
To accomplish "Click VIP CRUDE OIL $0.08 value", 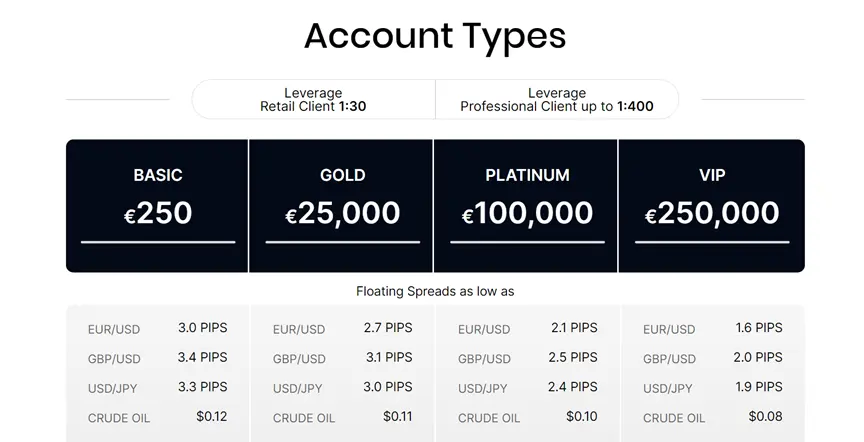I will pyautogui.click(x=765, y=416).
